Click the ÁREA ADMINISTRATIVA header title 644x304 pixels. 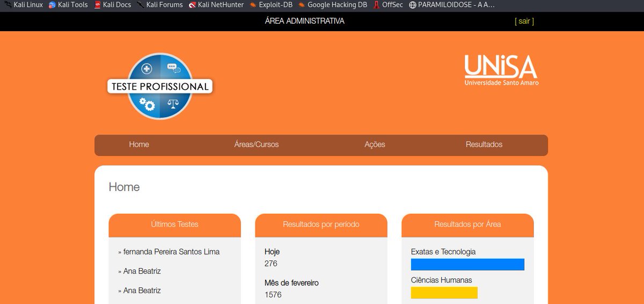click(x=305, y=21)
